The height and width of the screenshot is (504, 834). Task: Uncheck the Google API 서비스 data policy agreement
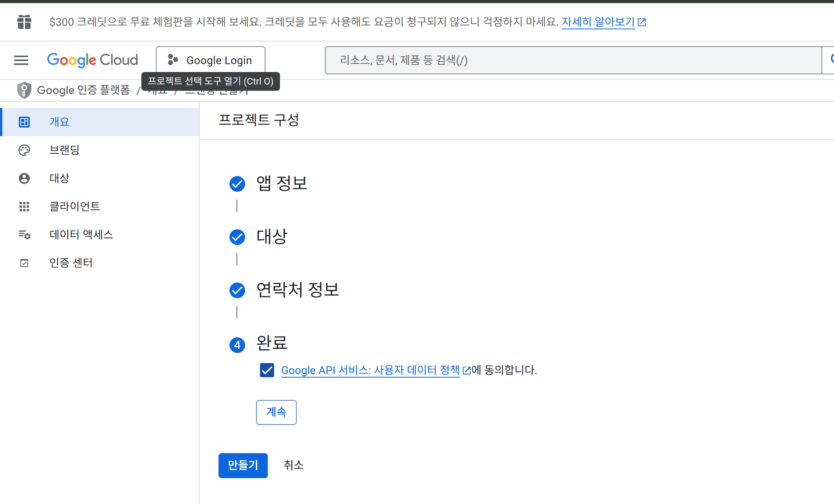point(267,370)
